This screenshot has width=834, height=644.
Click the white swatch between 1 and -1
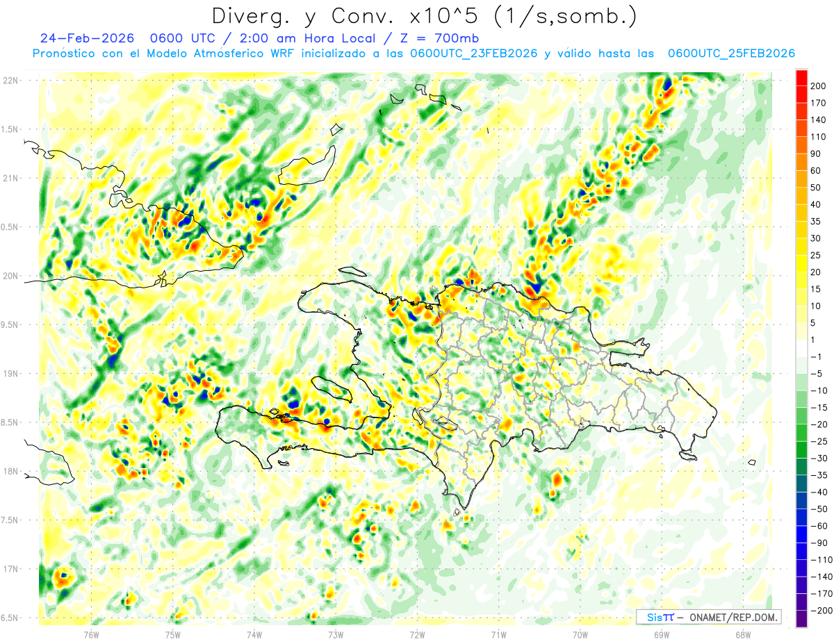click(x=801, y=348)
